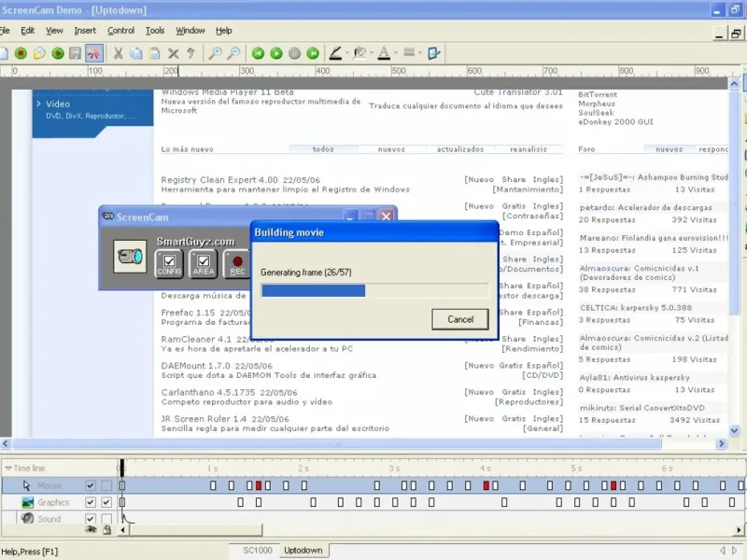
Task: Copy with the two-pages toolbar icon
Action: tap(136, 53)
